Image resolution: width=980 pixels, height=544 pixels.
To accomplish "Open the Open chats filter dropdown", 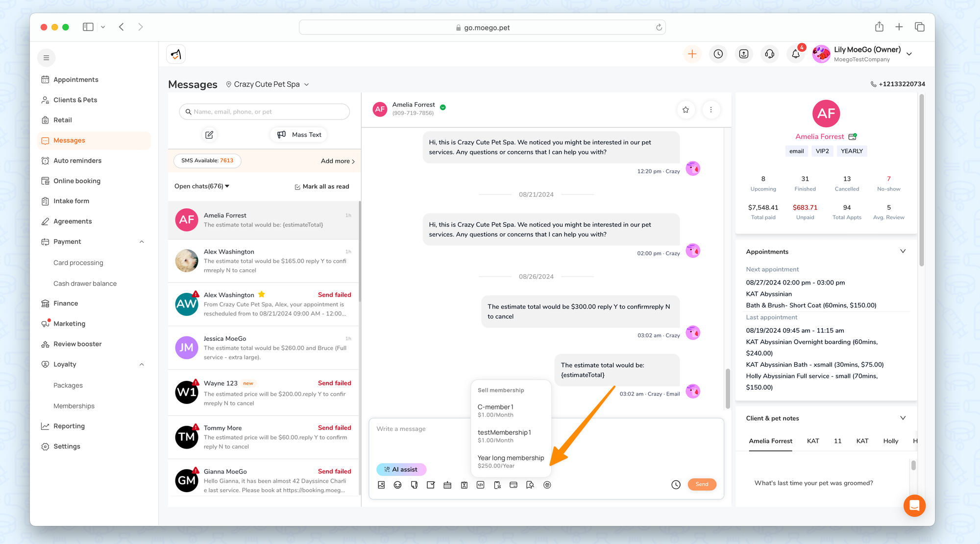I will [x=202, y=186].
